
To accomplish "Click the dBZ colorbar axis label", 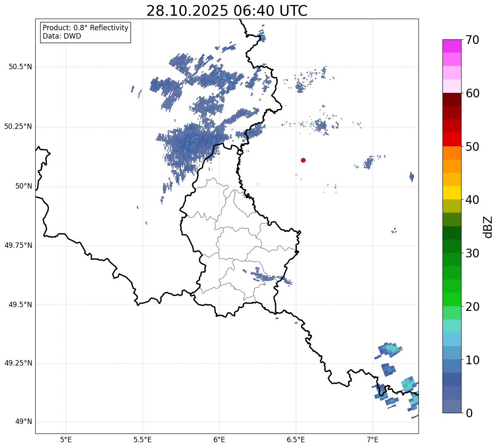I will (x=488, y=226).
